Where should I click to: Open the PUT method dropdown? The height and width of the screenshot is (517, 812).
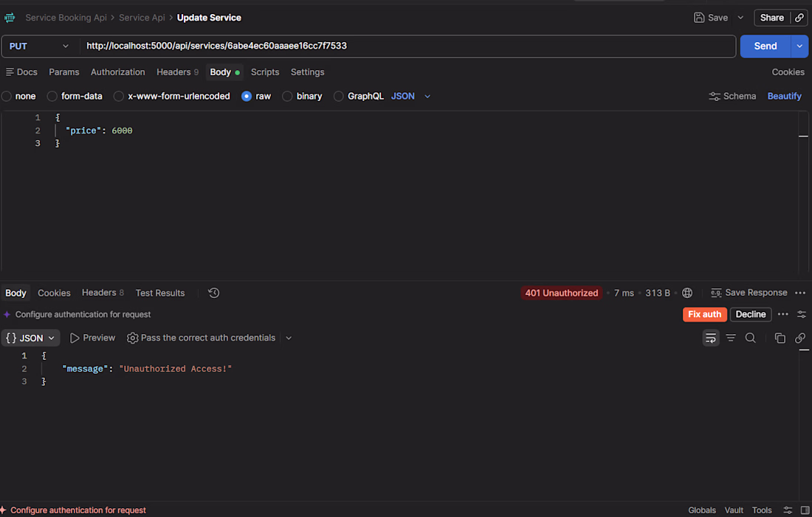(x=40, y=46)
